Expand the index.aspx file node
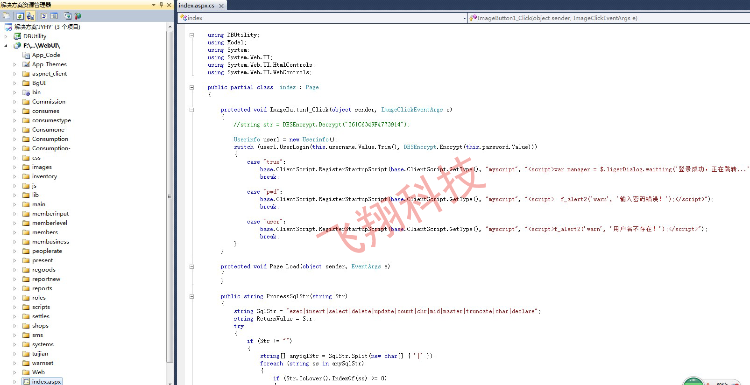 tap(15, 381)
